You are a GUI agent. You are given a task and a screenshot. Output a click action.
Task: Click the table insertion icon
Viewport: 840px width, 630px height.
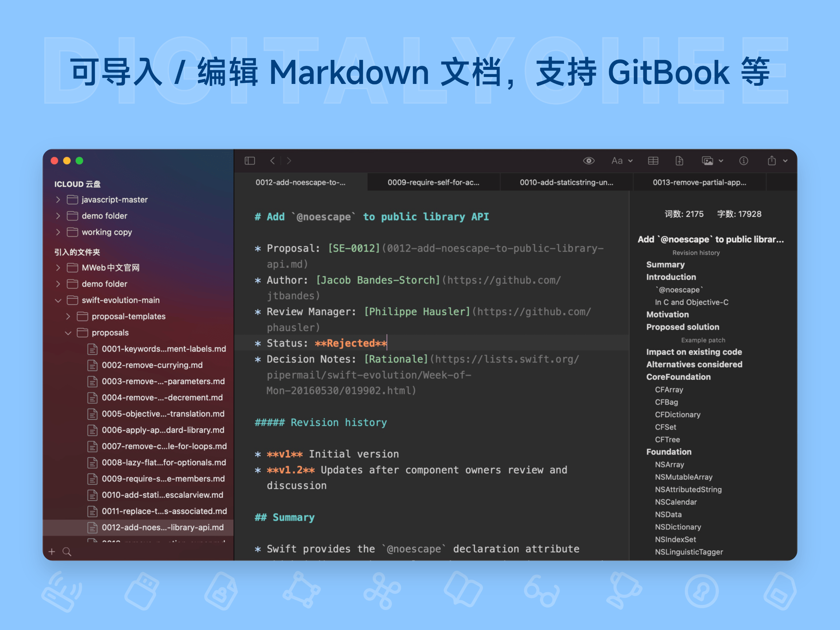(653, 161)
